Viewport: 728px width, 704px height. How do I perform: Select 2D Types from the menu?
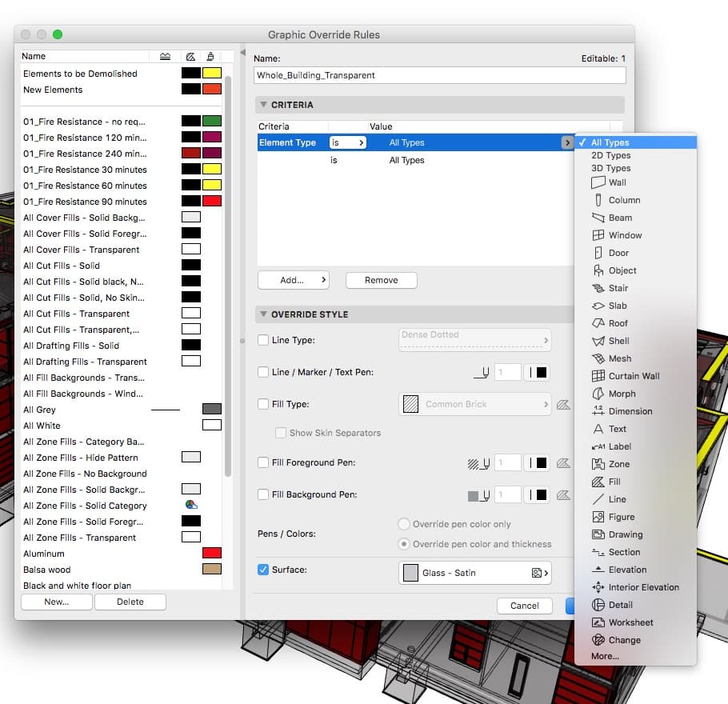(x=610, y=155)
